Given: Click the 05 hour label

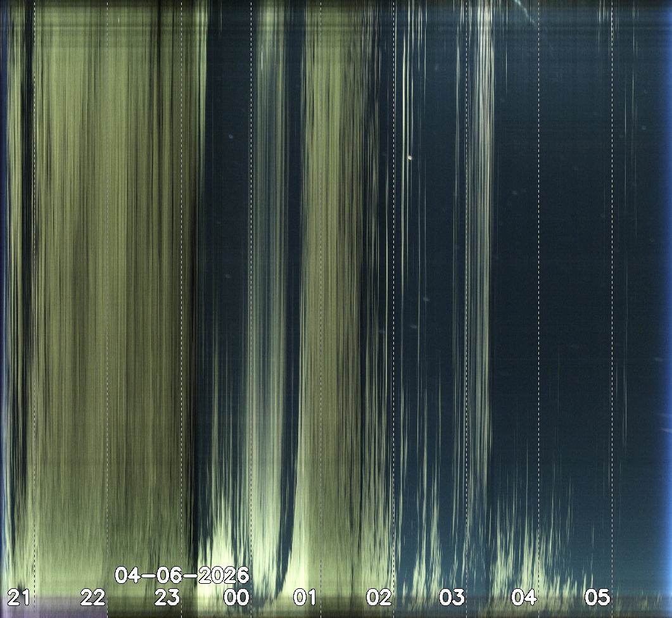Looking at the screenshot, I should (597, 597).
